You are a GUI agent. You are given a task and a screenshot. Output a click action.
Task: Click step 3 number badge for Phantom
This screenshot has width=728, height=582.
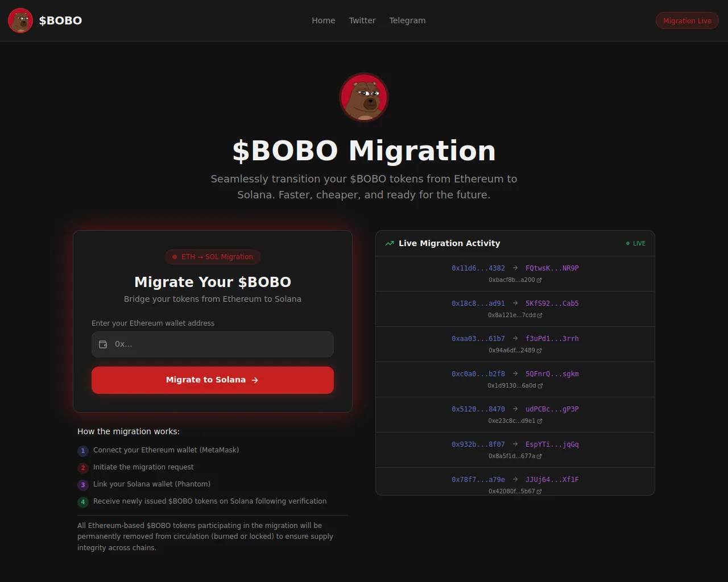pos(83,485)
